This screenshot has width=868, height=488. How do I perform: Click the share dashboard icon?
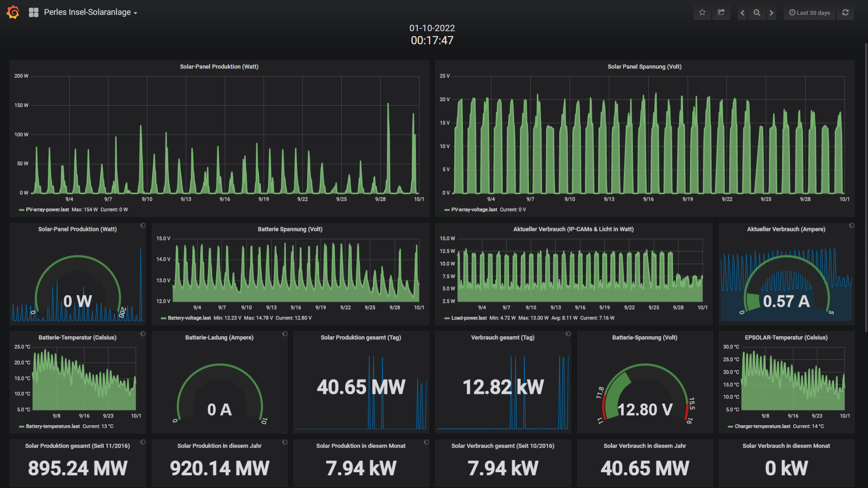coord(721,13)
